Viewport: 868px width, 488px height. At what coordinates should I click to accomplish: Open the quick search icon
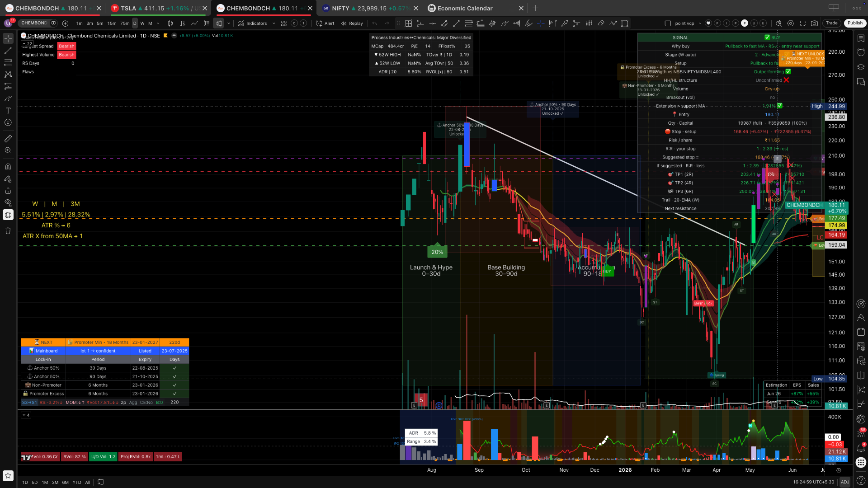[778, 23]
